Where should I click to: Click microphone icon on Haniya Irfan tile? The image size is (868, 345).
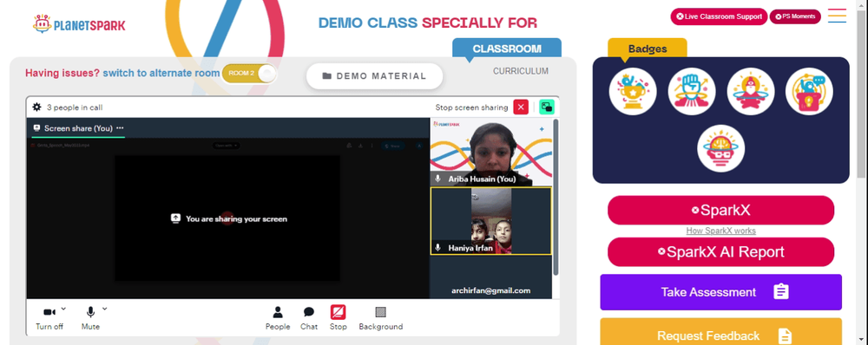pos(437,248)
